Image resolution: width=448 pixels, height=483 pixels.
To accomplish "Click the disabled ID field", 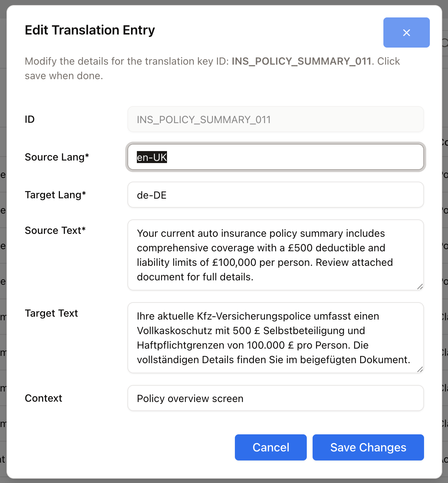I will [x=275, y=119].
